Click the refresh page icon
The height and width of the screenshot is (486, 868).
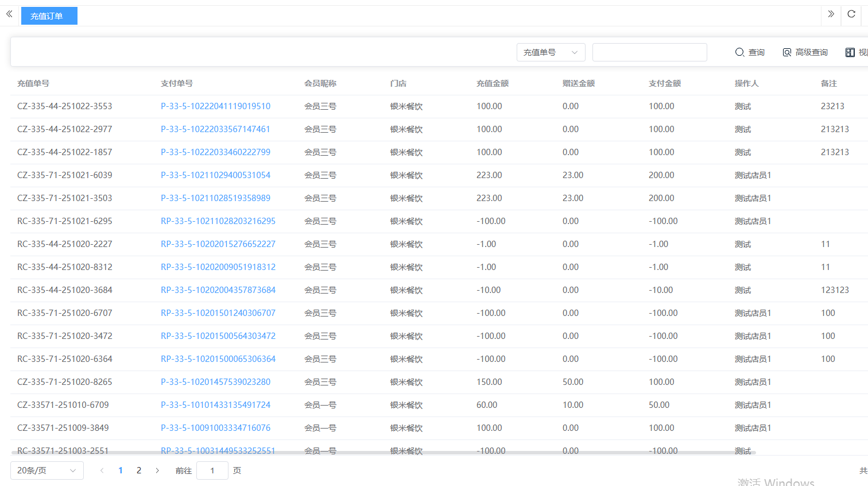[x=851, y=14]
